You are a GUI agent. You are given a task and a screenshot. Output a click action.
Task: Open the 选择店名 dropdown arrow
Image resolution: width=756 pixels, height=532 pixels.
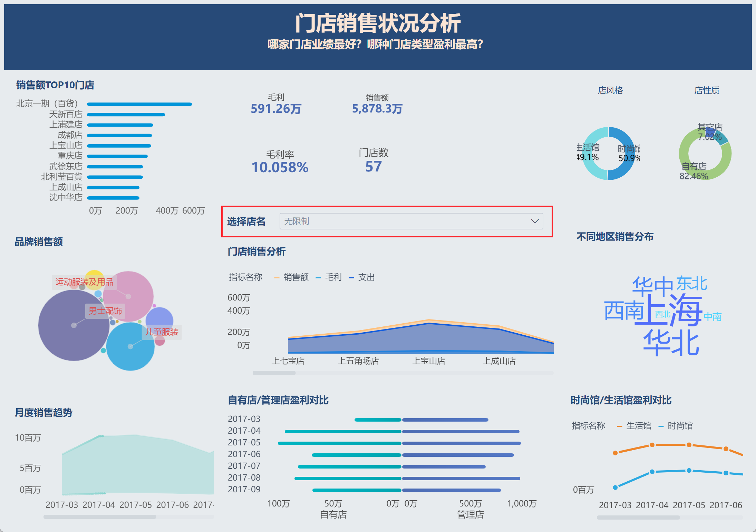click(x=535, y=221)
